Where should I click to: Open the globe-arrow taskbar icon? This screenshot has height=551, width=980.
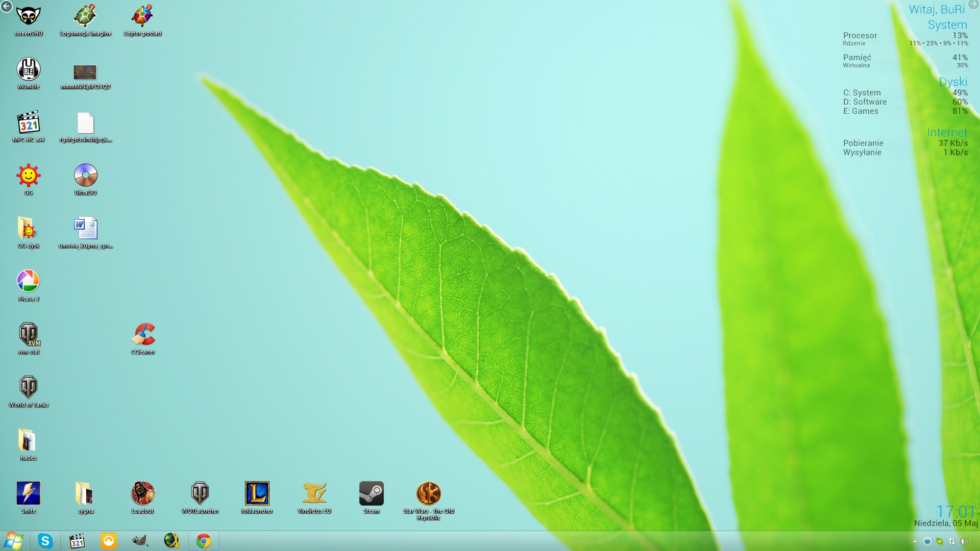pos(171,541)
